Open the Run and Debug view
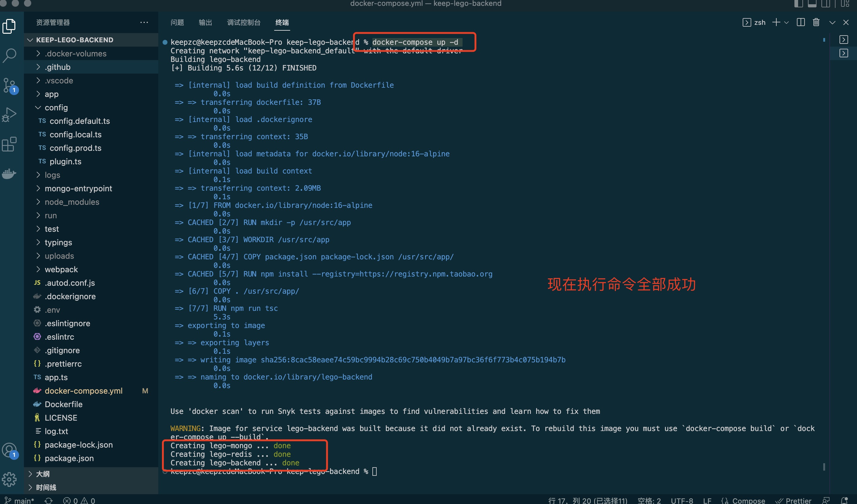This screenshot has width=857, height=504. [9, 115]
